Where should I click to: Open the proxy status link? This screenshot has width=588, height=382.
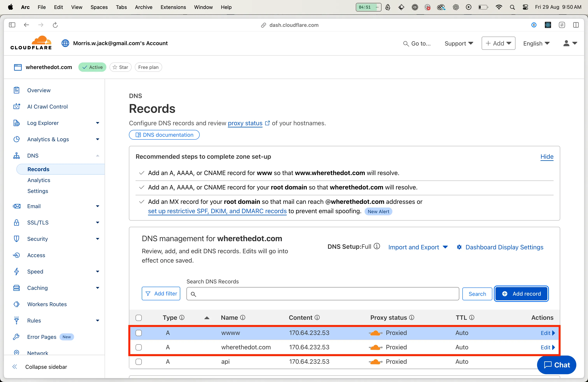click(x=245, y=123)
